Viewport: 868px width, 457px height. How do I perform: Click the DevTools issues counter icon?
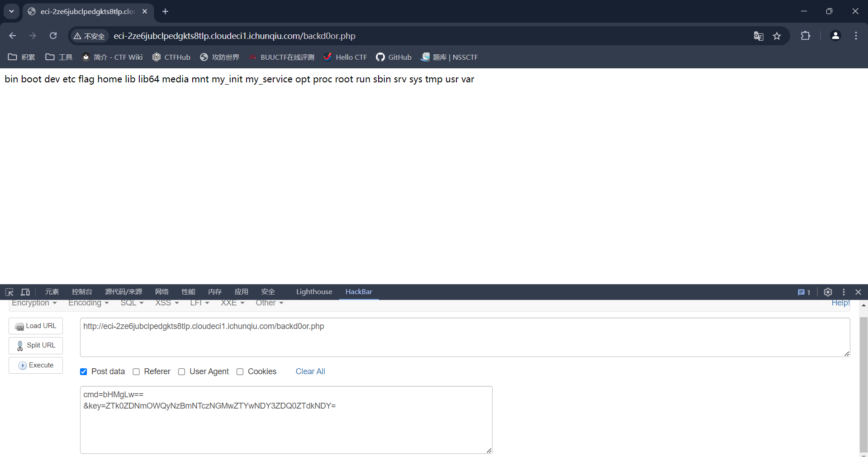coord(804,292)
